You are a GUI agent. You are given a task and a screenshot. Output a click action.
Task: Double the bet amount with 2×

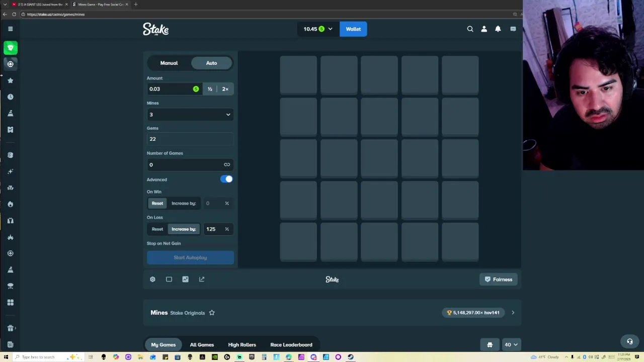click(225, 89)
